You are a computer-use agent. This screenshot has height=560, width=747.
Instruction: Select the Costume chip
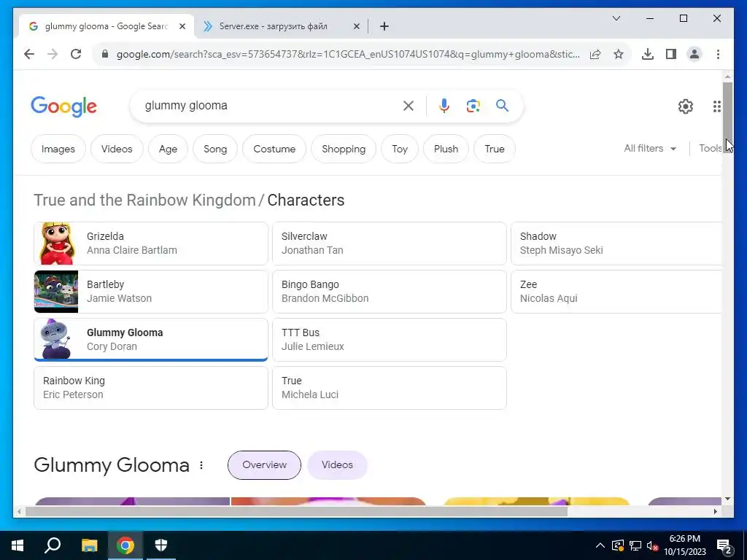pos(274,149)
